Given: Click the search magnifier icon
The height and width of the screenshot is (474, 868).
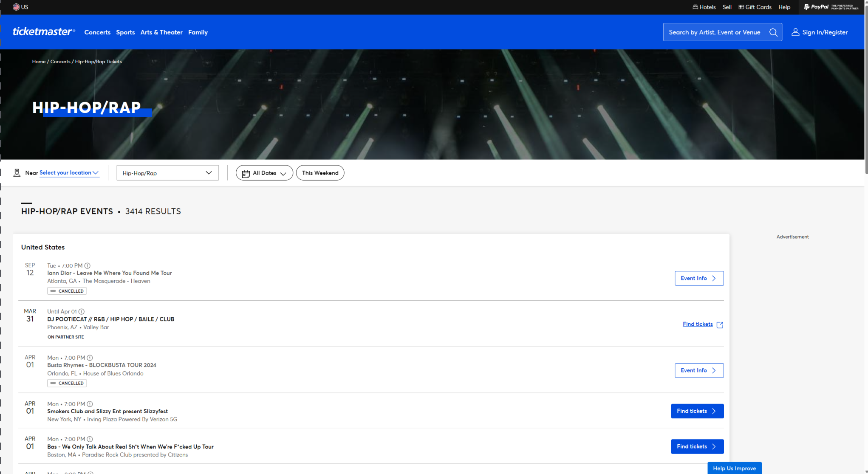Looking at the screenshot, I should (x=773, y=32).
